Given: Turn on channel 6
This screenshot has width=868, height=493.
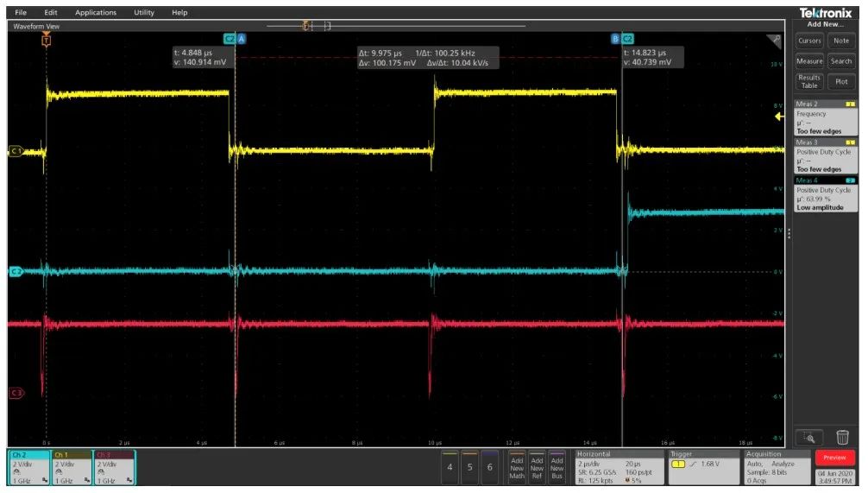Looking at the screenshot, I should (x=489, y=467).
